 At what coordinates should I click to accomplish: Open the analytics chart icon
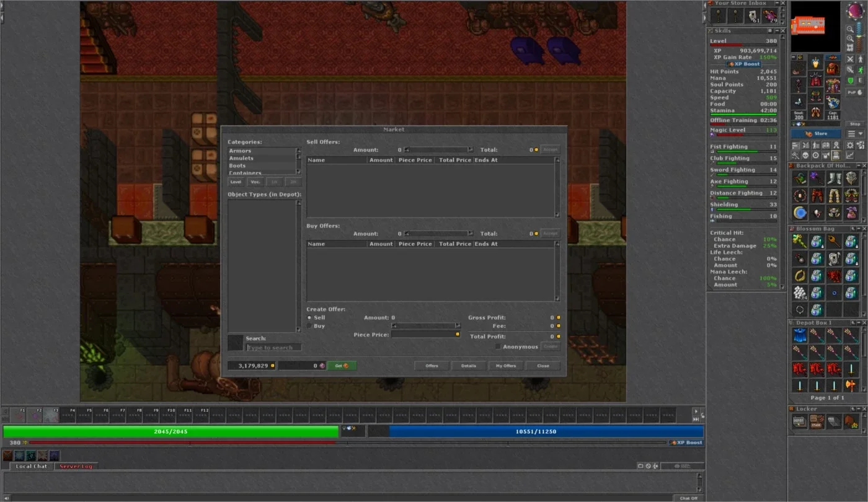[850, 155]
